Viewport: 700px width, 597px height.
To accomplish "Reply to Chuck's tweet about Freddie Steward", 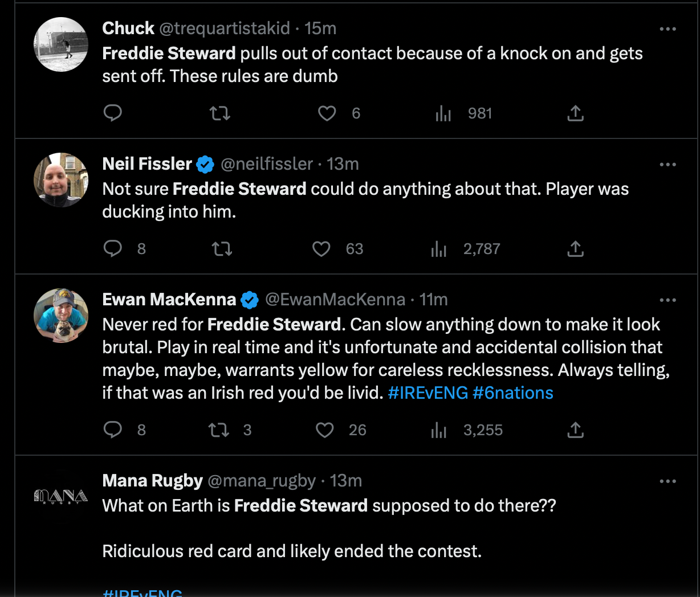I will click(112, 113).
